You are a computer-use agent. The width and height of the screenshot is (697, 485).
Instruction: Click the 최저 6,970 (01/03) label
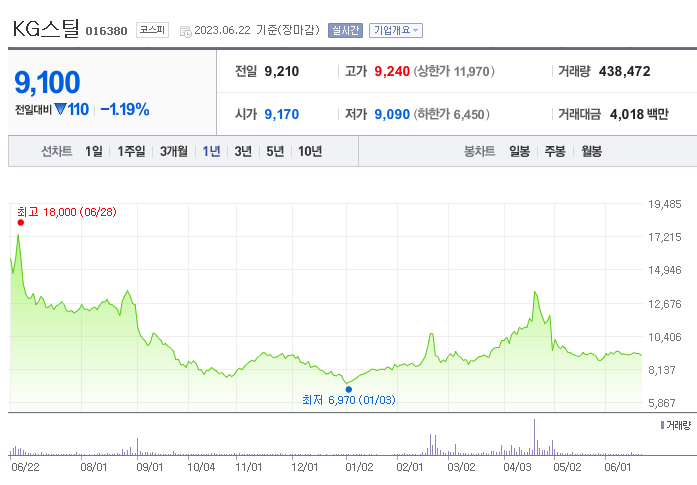coord(348,400)
